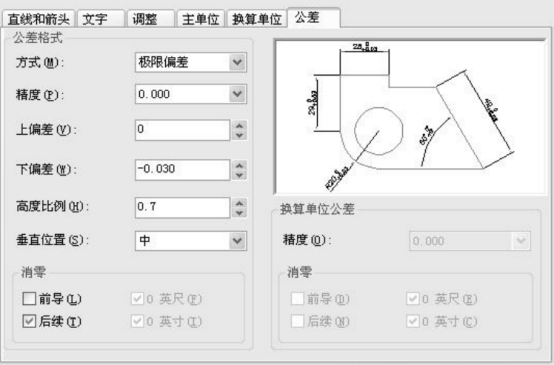Click the 方式(M) label
The image size is (554, 365).
[x=40, y=63]
